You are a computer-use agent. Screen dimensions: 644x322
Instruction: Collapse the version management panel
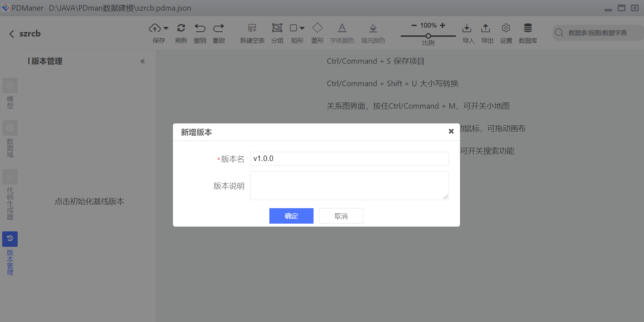tap(142, 61)
